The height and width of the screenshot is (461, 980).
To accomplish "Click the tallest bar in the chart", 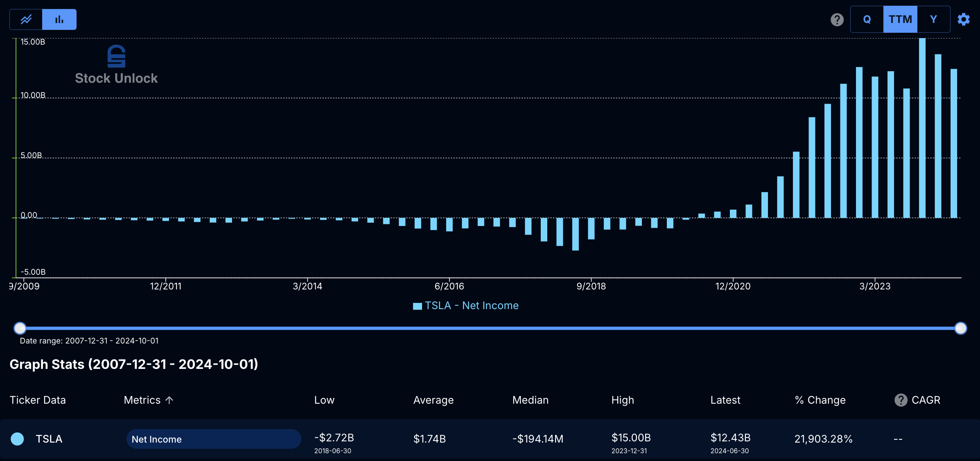I will (922, 128).
